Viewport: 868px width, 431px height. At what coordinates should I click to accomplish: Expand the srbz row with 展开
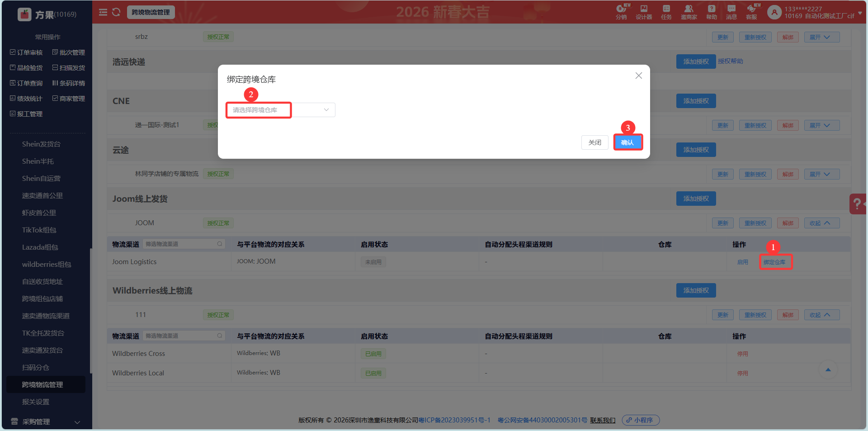[x=822, y=37]
